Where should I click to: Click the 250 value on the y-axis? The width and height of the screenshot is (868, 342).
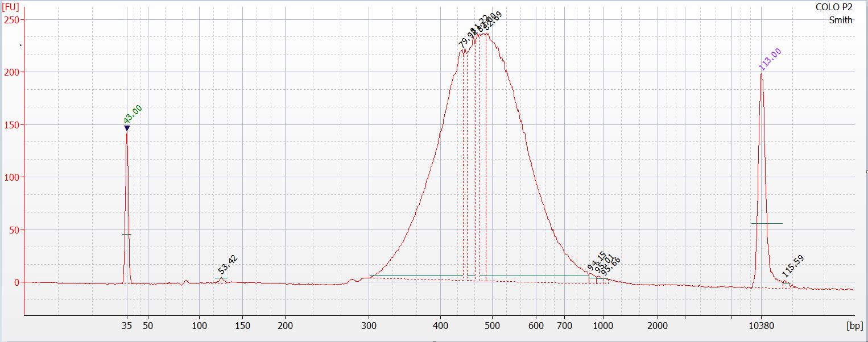tap(12, 20)
